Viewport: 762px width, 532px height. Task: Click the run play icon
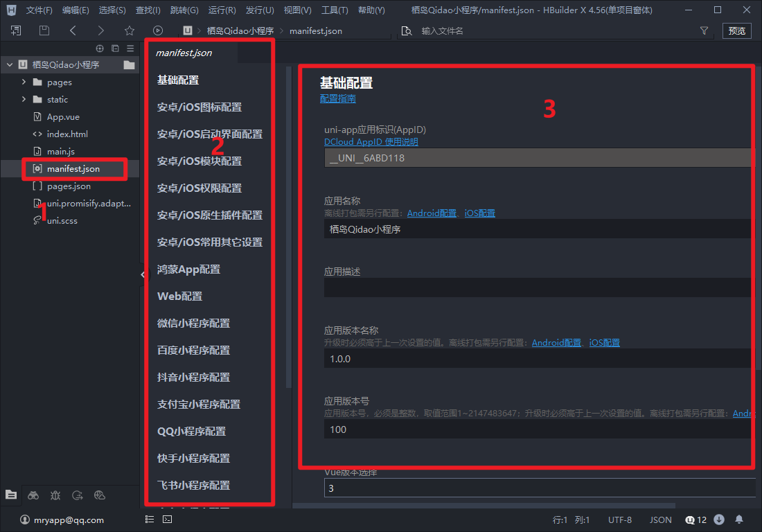coord(158,30)
